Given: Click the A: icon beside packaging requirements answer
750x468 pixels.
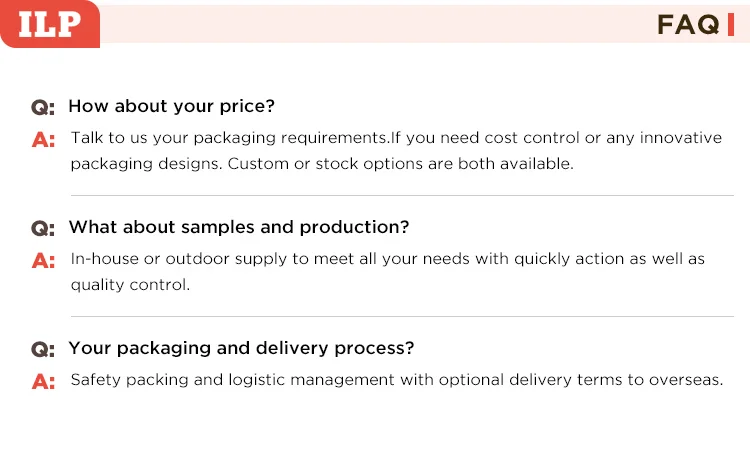Looking at the screenshot, I should [x=43, y=140].
